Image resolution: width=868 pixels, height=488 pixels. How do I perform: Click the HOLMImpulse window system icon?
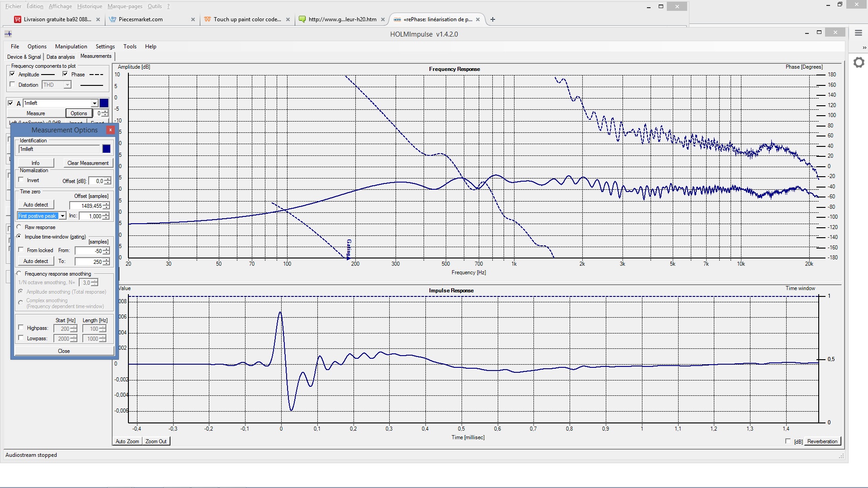click(8, 34)
